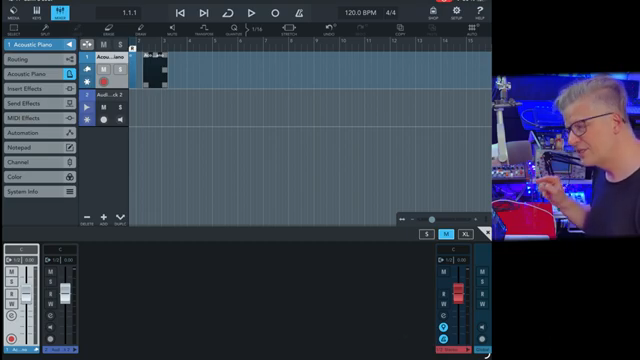Choose the Mute tool
640x360 pixels.
[172, 29]
